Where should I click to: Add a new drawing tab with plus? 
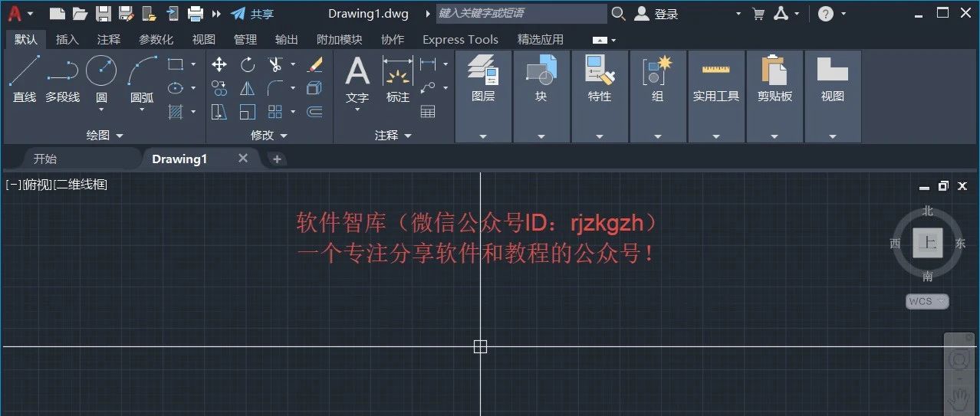click(277, 159)
